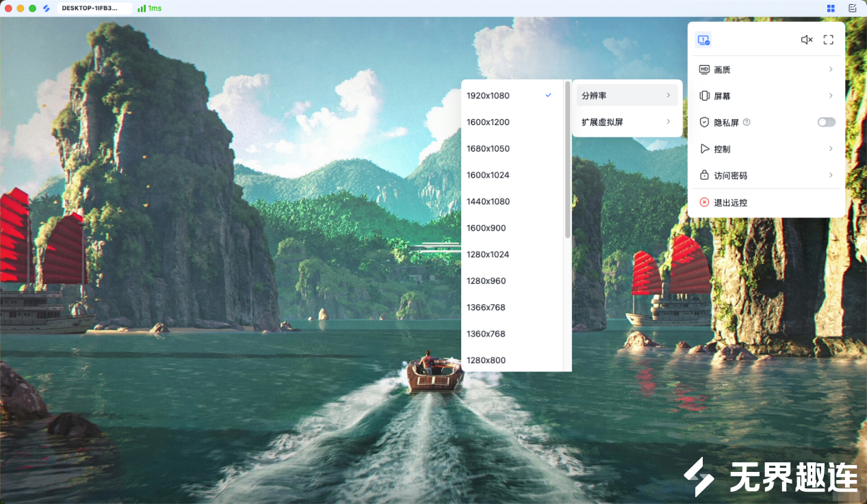This screenshot has width=867, height=504.
Task: Open the 控制 menu item
Action: point(766,148)
